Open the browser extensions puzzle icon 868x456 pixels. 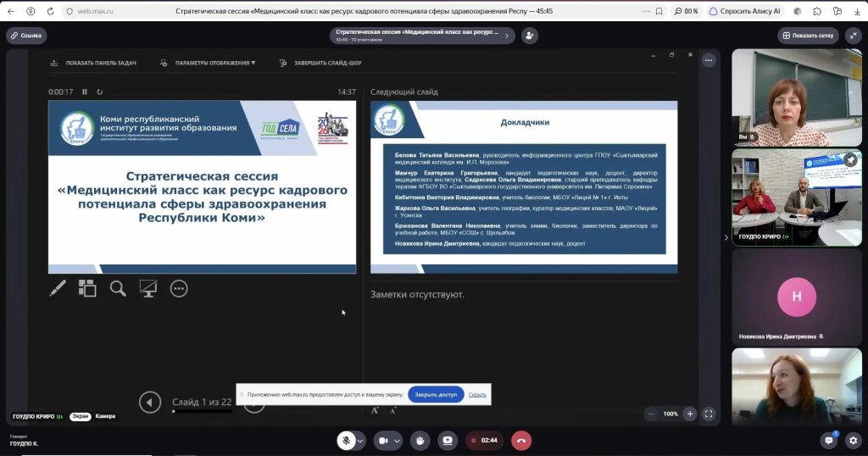817,11
